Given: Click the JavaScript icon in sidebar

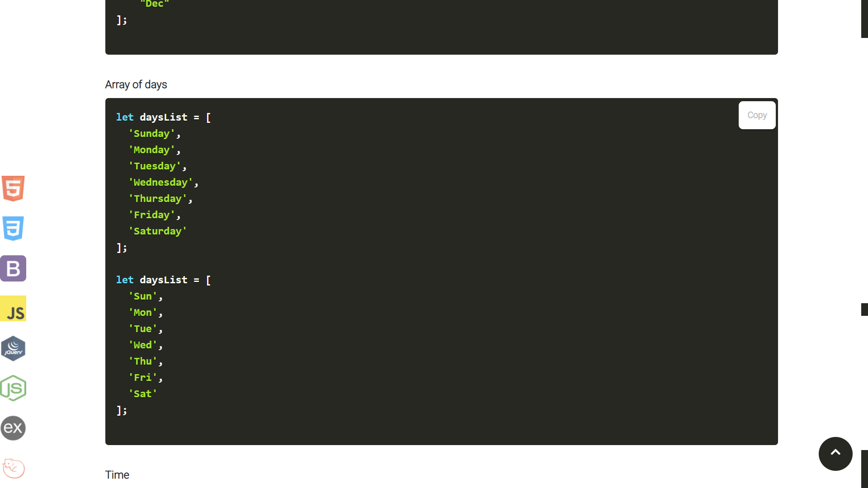Looking at the screenshot, I should (x=13, y=309).
